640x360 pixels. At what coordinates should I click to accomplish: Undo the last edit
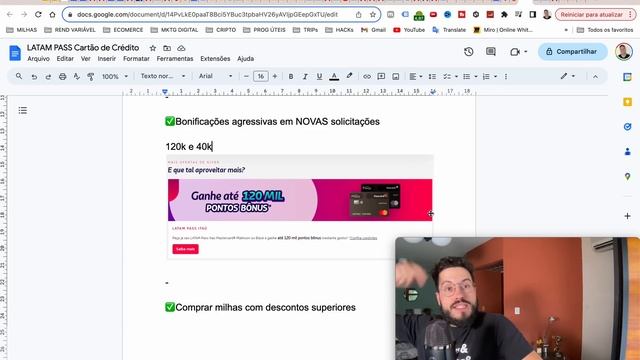point(34,76)
